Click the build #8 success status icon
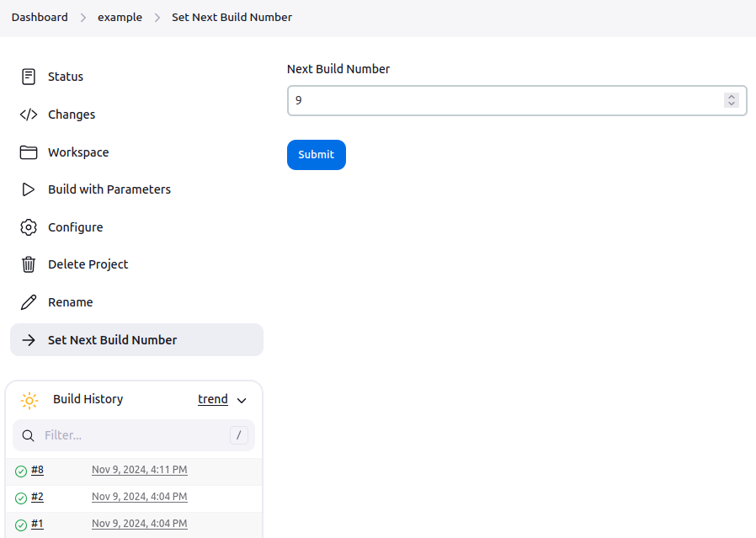 pos(21,471)
